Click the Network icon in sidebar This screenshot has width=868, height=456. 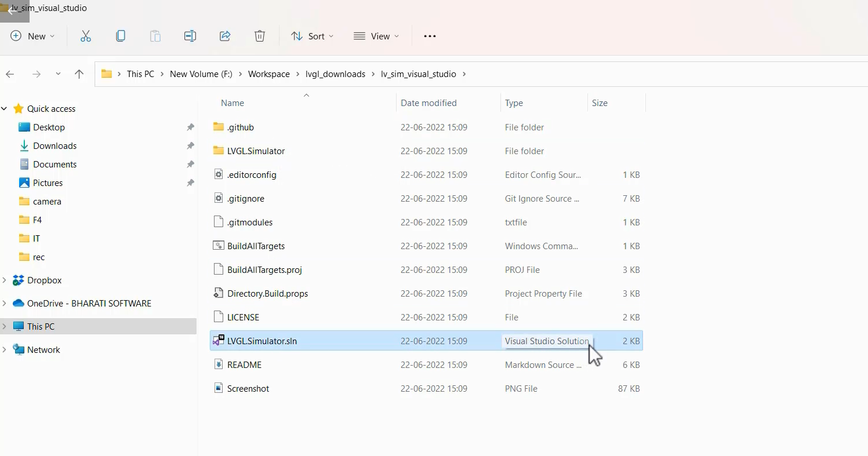tap(19, 349)
